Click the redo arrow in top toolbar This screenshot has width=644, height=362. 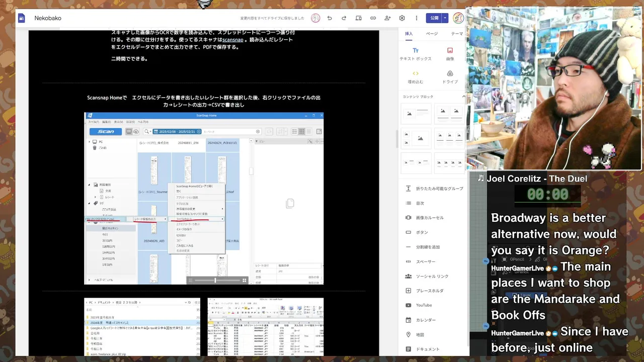click(x=344, y=18)
